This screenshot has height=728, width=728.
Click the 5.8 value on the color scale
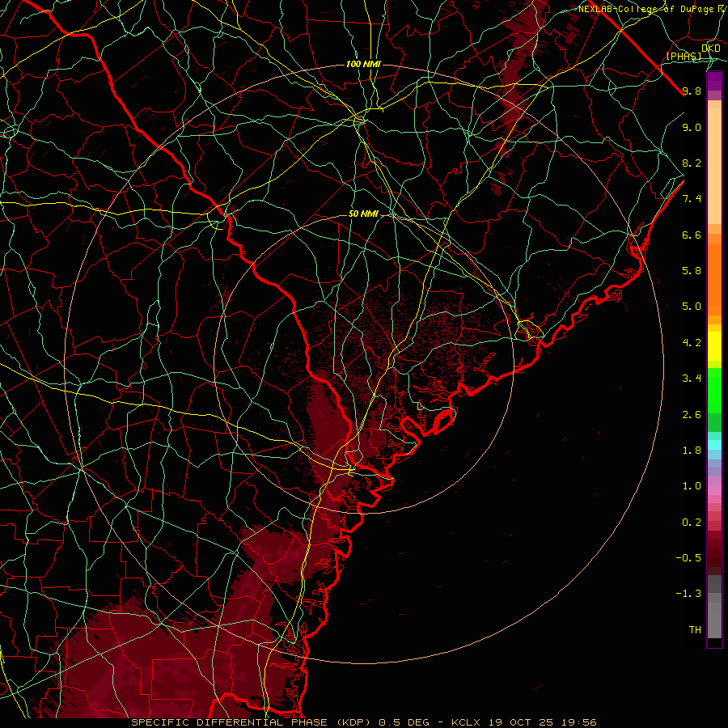pos(692,271)
